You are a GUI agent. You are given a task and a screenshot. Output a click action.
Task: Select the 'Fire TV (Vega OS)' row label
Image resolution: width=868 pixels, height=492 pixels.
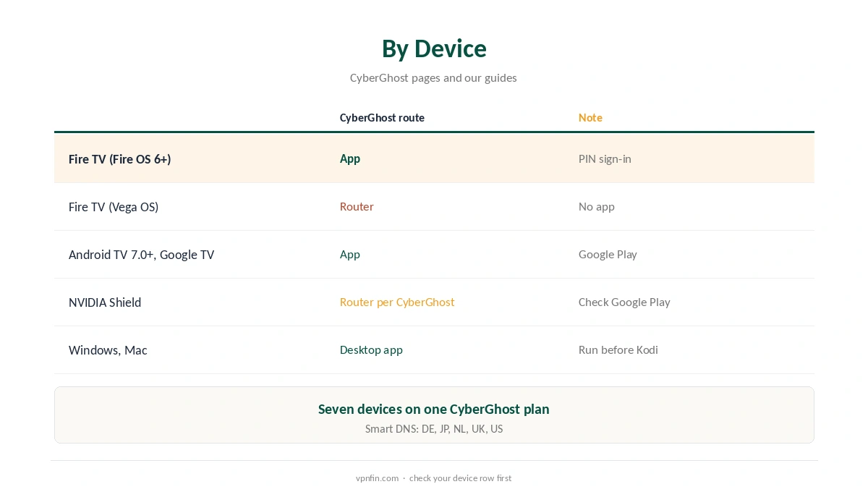[114, 206]
